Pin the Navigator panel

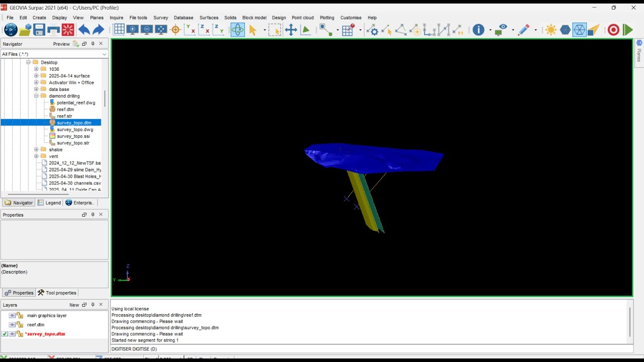93,44
